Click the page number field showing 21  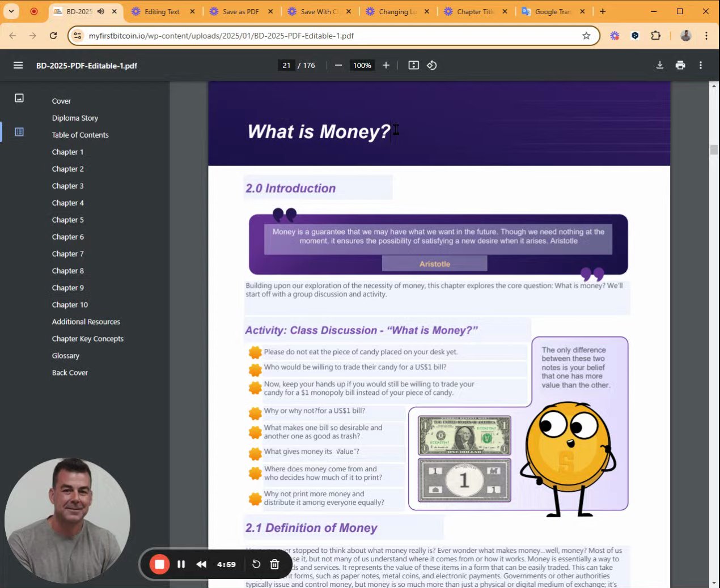pyautogui.click(x=286, y=65)
